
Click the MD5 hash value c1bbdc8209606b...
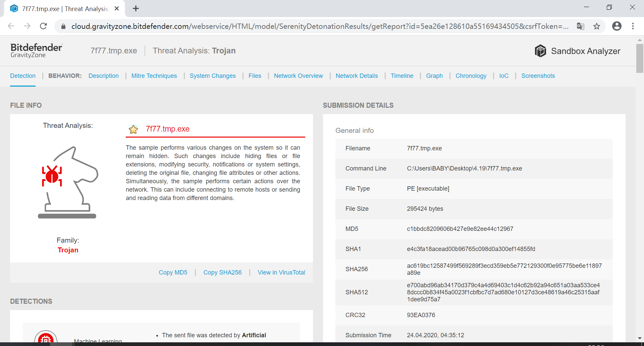coord(460,229)
